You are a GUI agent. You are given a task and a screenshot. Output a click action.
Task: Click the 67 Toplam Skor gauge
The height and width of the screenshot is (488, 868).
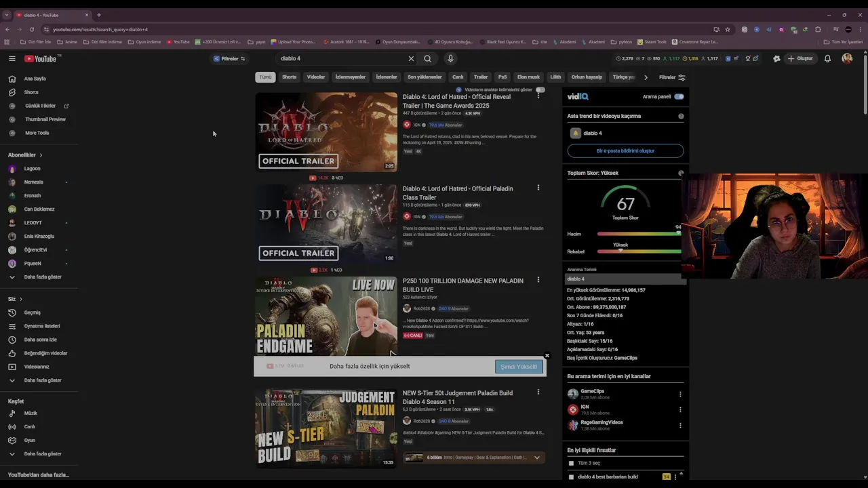tap(625, 204)
